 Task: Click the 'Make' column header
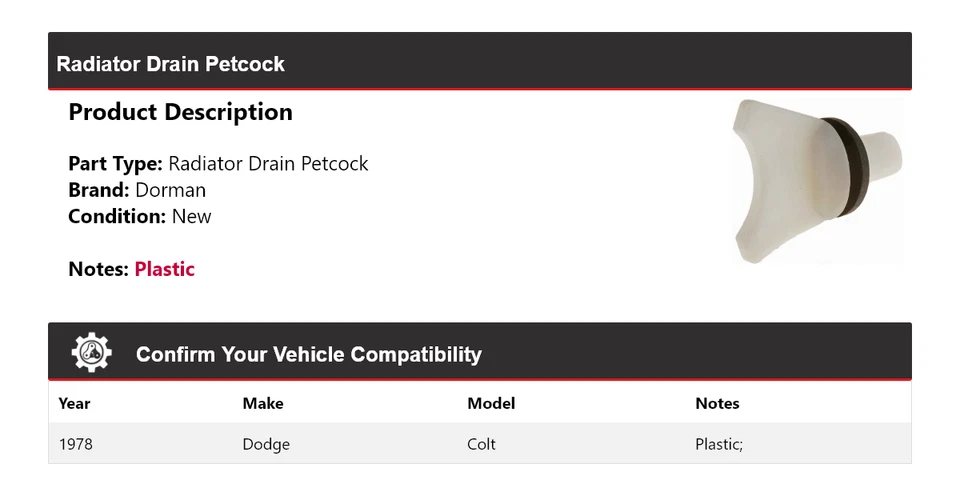click(262, 404)
